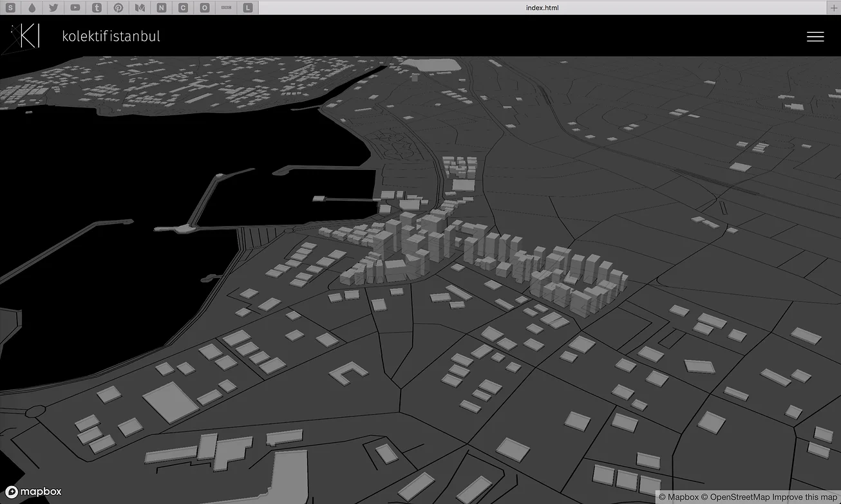Open the © Mapbox attribution link

coord(679,497)
